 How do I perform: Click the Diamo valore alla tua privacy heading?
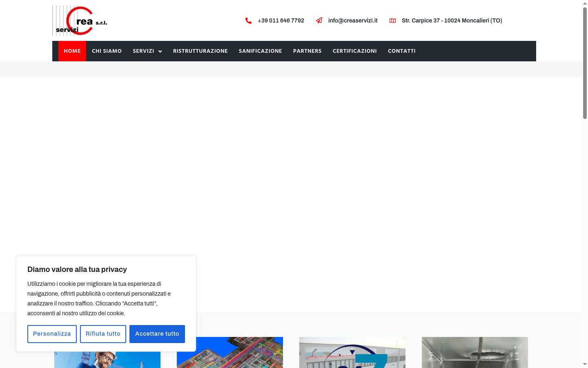click(77, 269)
